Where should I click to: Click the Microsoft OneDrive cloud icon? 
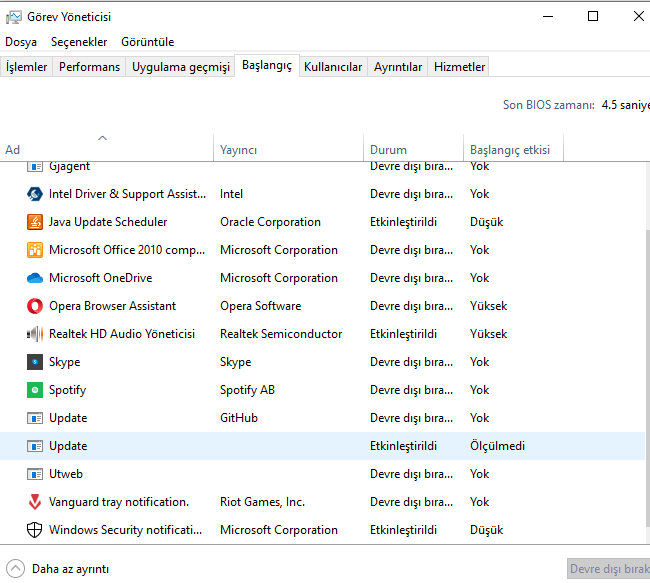click(35, 278)
